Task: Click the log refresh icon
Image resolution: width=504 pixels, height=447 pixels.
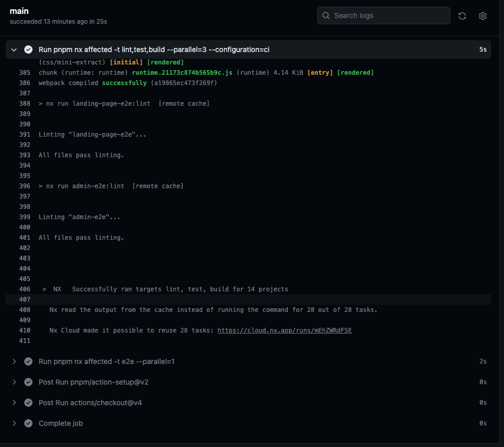Action: pos(462,15)
